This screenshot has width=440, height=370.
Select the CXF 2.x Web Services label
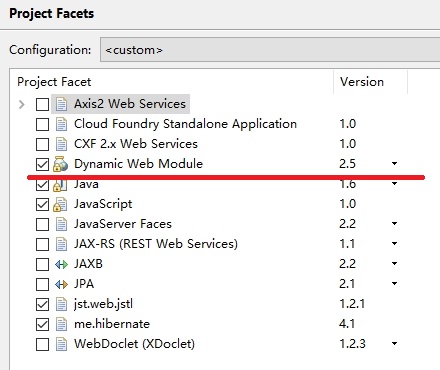point(136,144)
